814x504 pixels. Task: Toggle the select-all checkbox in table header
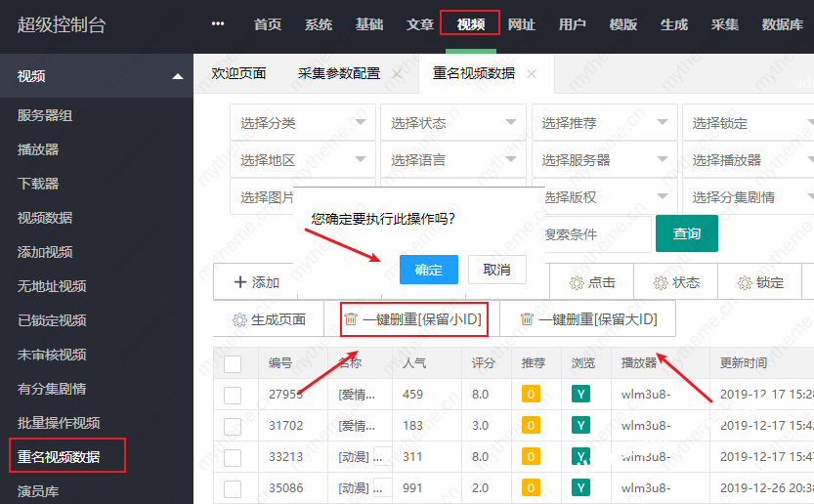pos(233,363)
